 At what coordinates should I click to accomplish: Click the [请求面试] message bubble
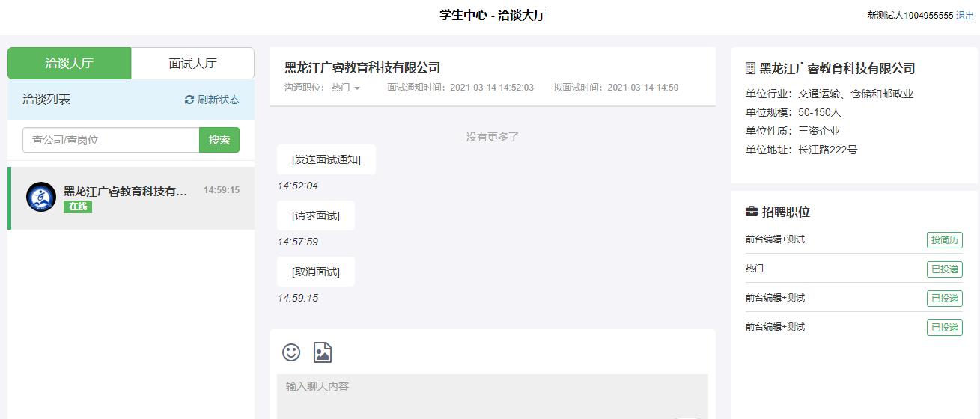click(x=316, y=216)
